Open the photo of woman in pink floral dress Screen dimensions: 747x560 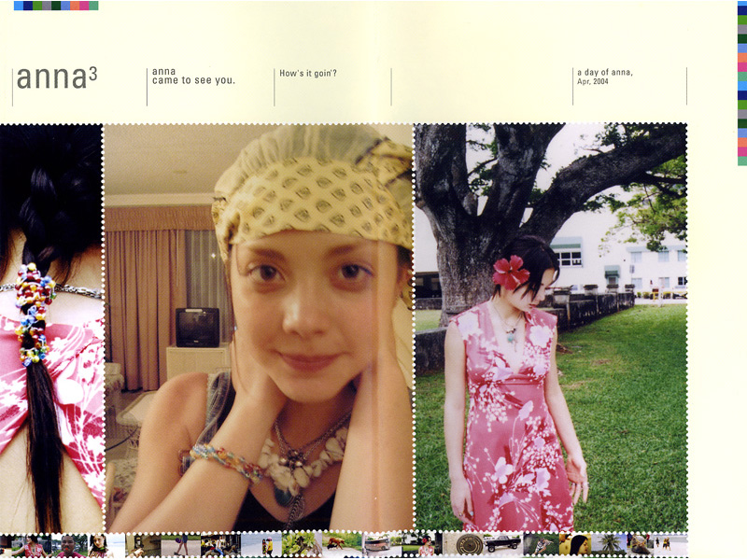pos(551,327)
